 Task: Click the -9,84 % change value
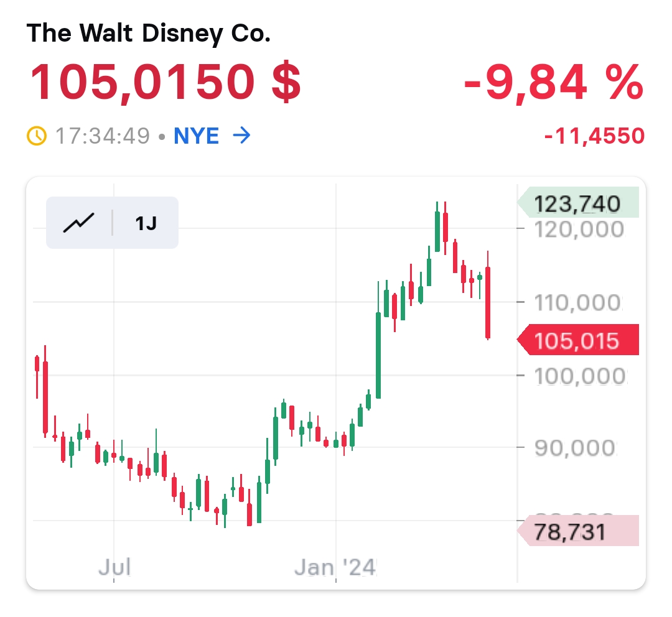click(x=553, y=83)
